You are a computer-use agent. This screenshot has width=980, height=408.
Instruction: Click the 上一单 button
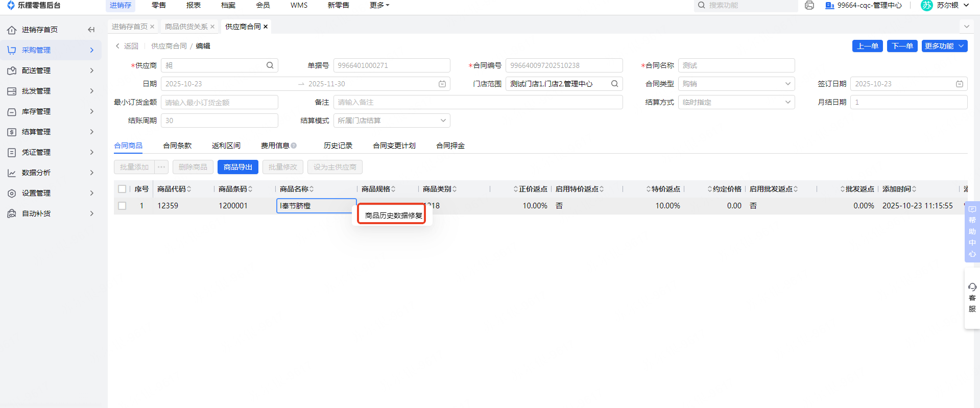pos(868,46)
